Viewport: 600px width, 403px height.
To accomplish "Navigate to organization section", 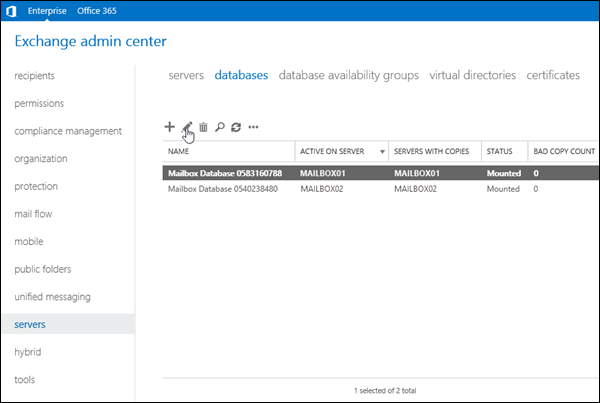I will [x=41, y=159].
